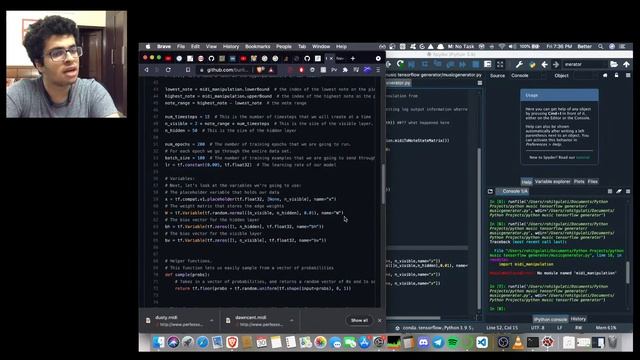Open the History menu in menu bar
The width and height of the screenshot is (640, 360).
point(231,47)
